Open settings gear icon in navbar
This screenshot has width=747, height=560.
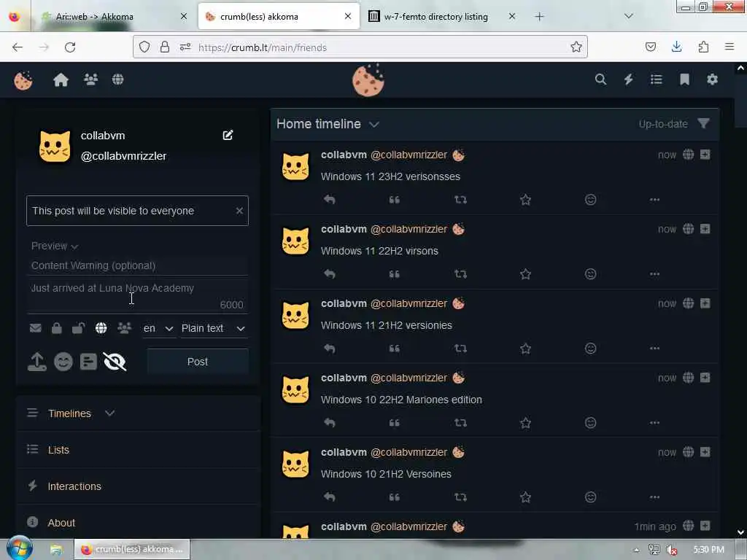tap(712, 79)
